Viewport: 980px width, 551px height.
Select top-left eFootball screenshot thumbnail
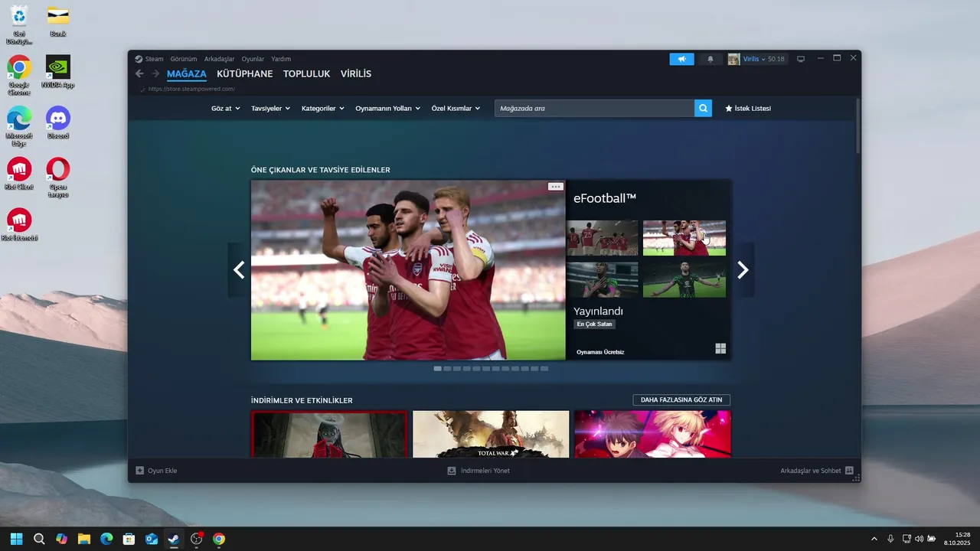tap(602, 238)
